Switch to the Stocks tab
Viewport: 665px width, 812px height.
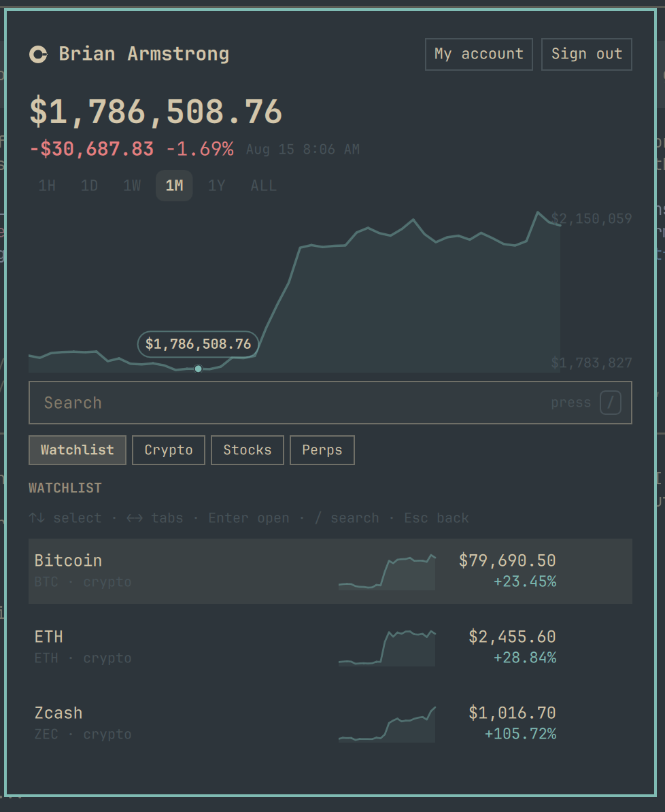point(248,450)
